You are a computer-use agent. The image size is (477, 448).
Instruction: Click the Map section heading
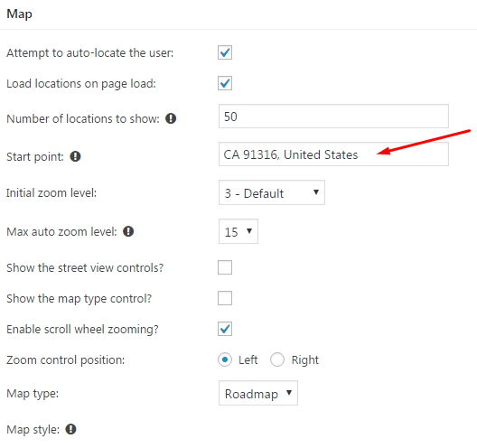pyautogui.click(x=20, y=14)
